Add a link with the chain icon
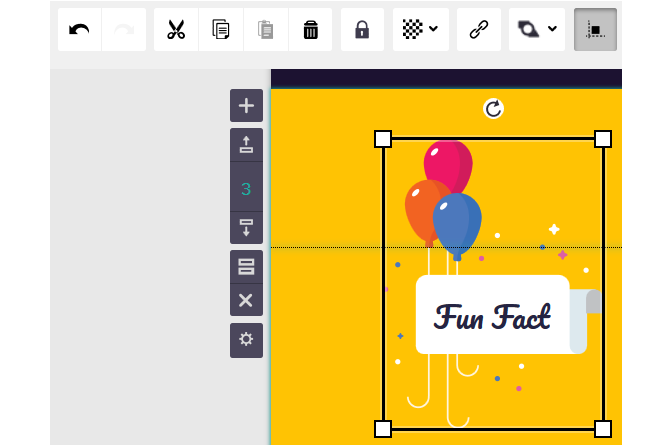 (479, 29)
